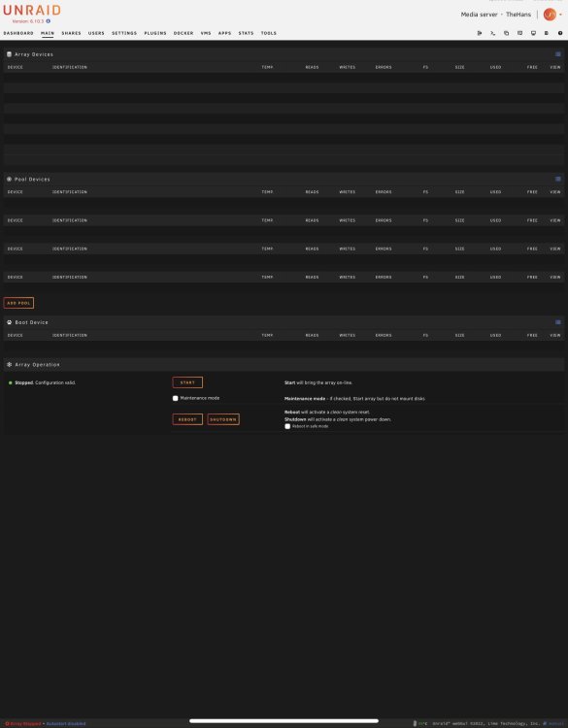The image size is (568, 728).
Task: Open the manual link in the footer
Action: coord(552,724)
